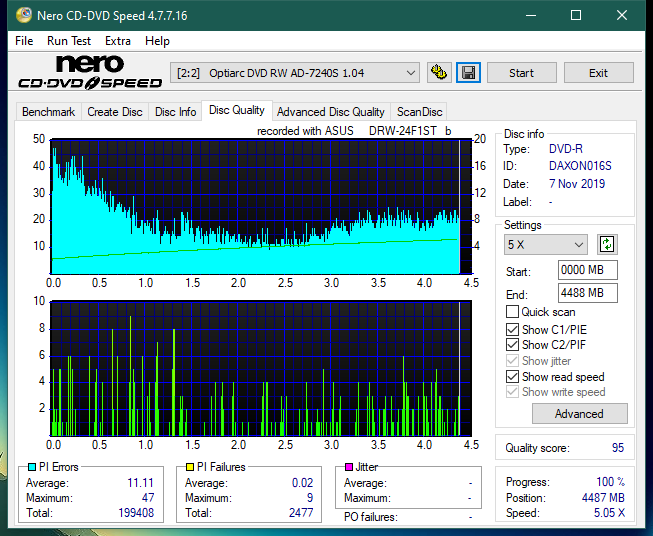
Task: Click the Nero app icon in title bar
Action: point(24,15)
